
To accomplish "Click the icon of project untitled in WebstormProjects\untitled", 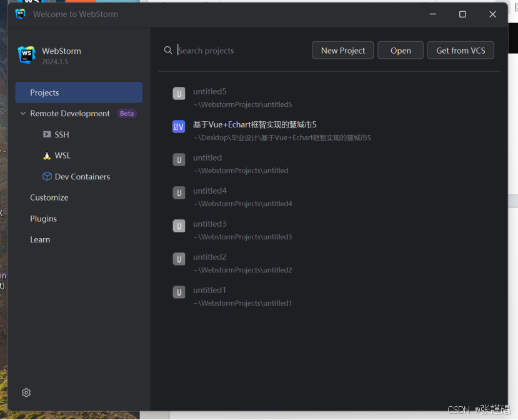I will [179, 159].
